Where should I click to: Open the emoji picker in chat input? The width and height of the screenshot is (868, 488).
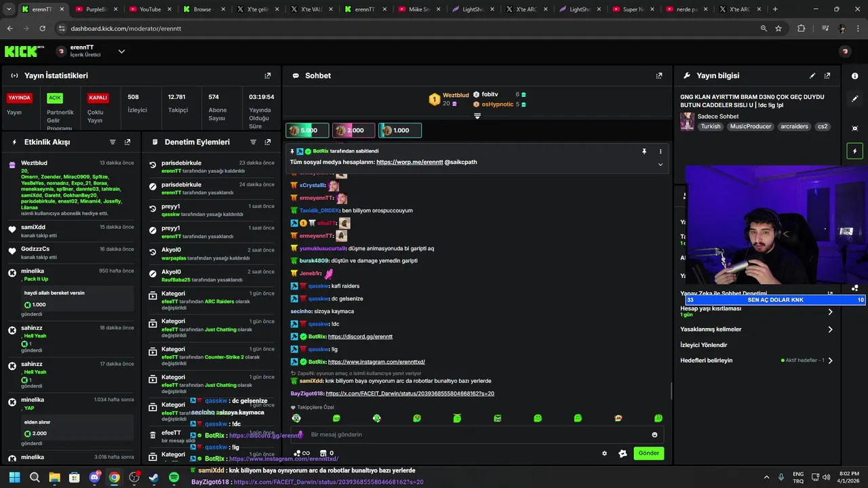pos(654,435)
